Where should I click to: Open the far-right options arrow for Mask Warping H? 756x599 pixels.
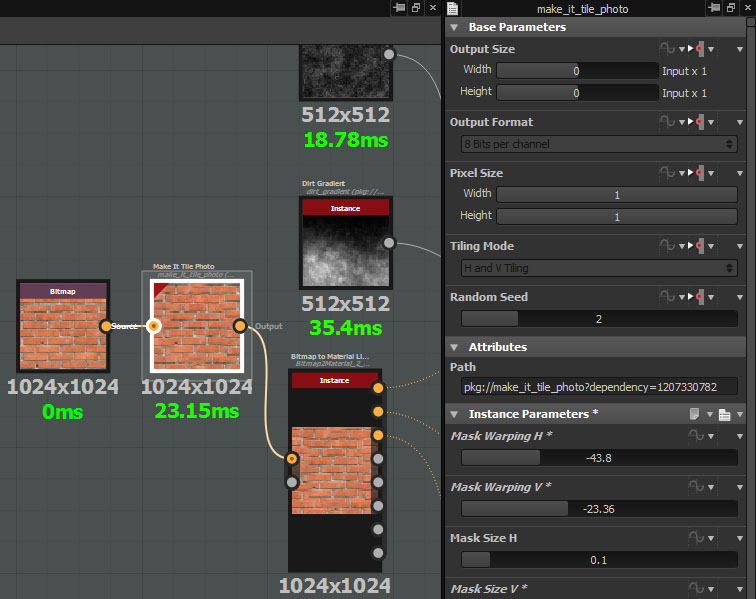(740, 436)
